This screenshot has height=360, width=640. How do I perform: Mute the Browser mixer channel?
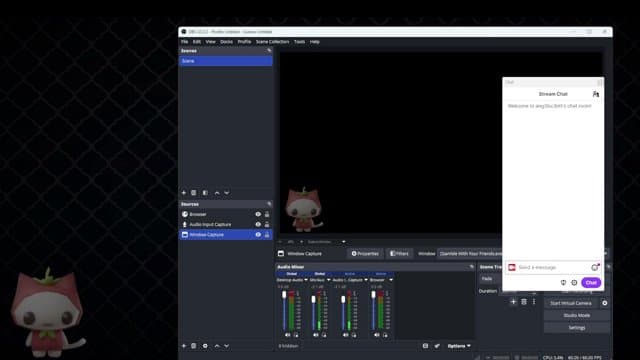pyautogui.click(x=376, y=335)
